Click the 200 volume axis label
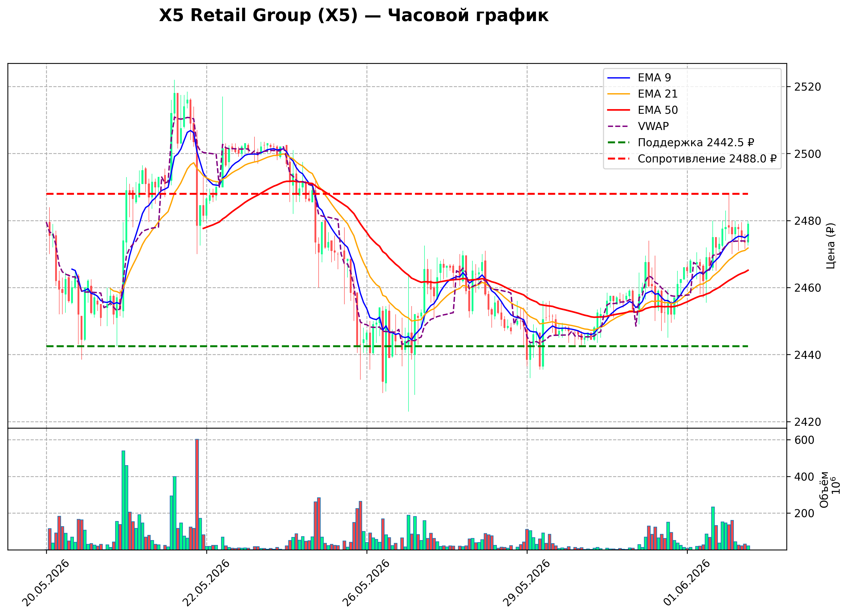 (805, 514)
